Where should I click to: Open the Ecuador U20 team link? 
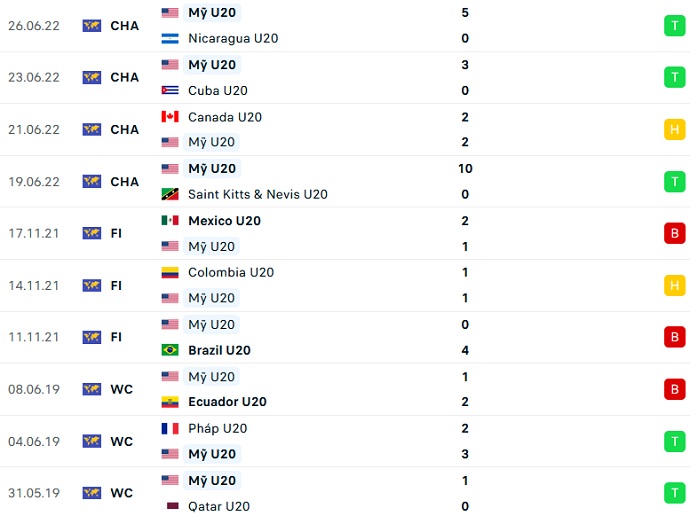pos(227,402)
